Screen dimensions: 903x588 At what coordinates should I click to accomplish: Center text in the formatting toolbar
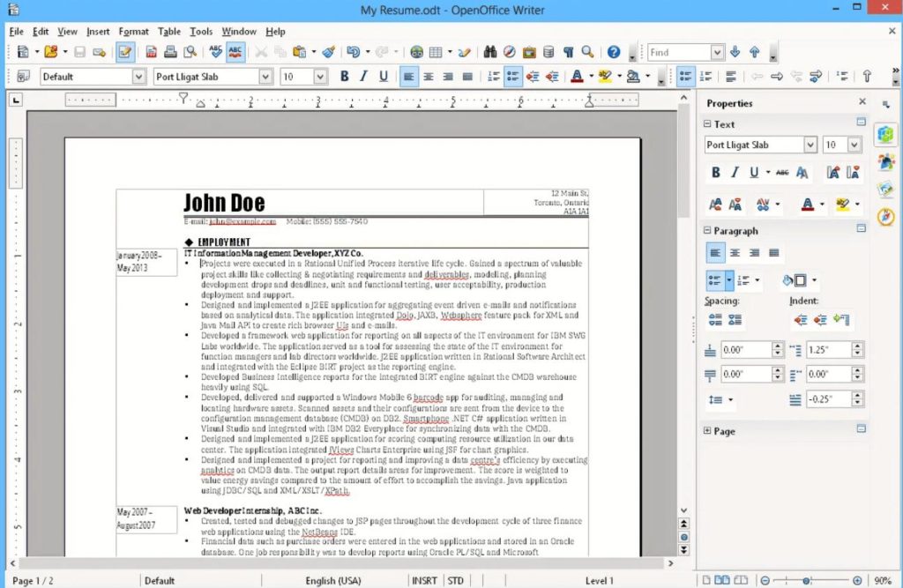pyautogui.click(x=429, y=77)
